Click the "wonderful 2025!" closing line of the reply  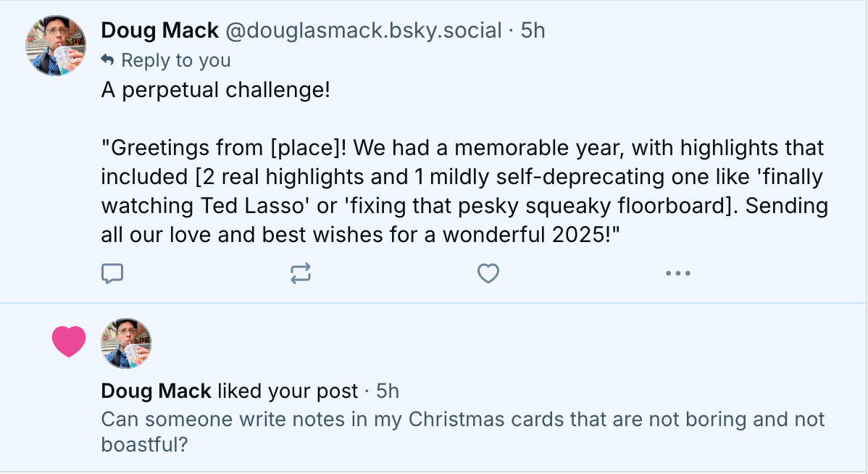coord(538,236)
